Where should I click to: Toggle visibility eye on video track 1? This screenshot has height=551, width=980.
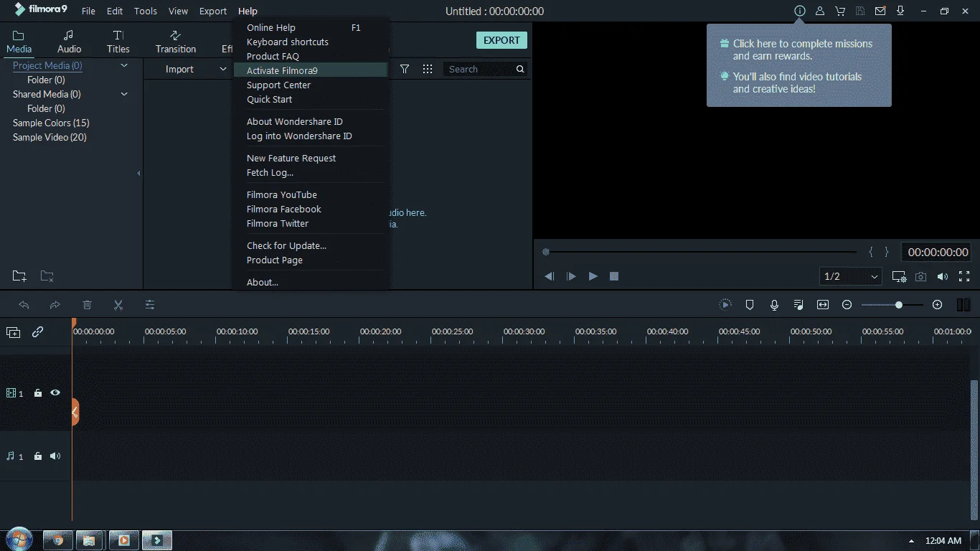(55, 393)
